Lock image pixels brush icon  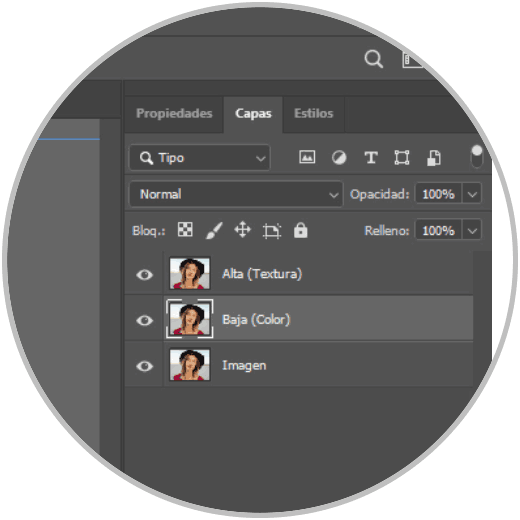[214, 230]
